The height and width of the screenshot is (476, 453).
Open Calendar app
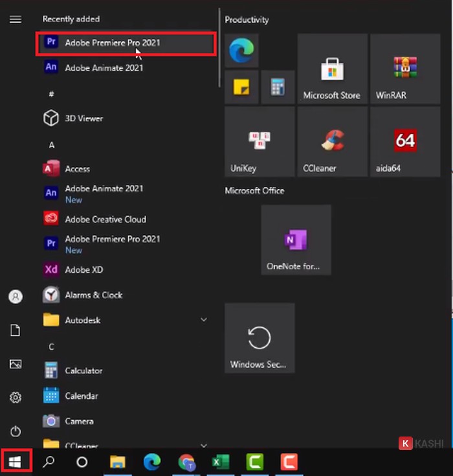[x=126, y=396]
